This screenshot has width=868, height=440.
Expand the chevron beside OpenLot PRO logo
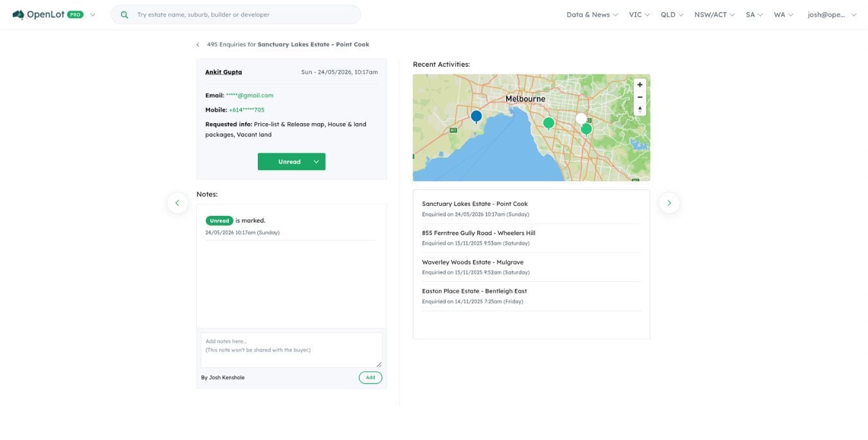93,15
